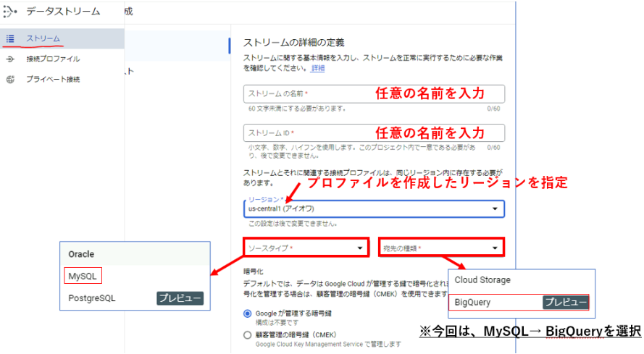Image resolution: width=644 pixels, height=354 pixels.
Task: Click the プレビュー badge next to PostgreSQL
Action: click(x=180, y=298)
